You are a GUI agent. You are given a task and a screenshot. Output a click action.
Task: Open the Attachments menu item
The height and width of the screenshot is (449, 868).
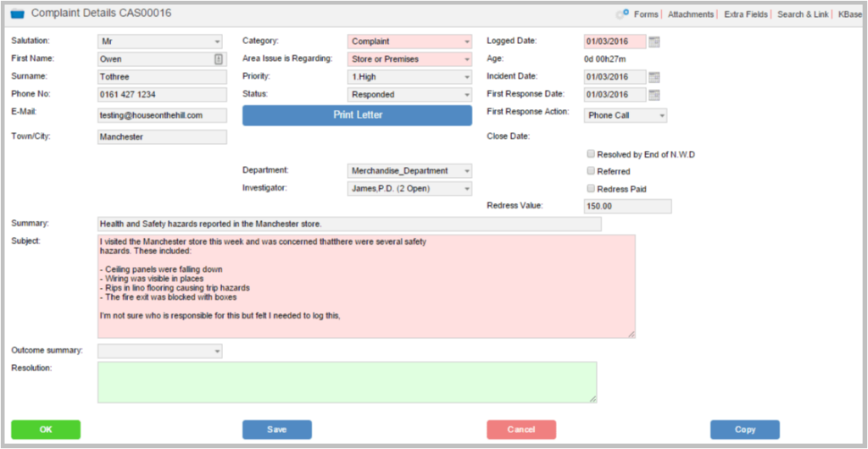691,14
